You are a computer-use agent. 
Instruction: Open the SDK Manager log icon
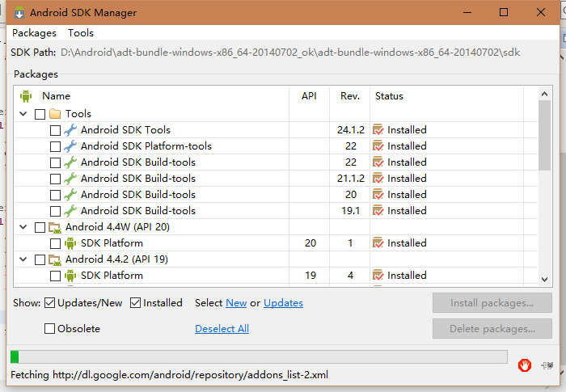click(x=546, y=365)
